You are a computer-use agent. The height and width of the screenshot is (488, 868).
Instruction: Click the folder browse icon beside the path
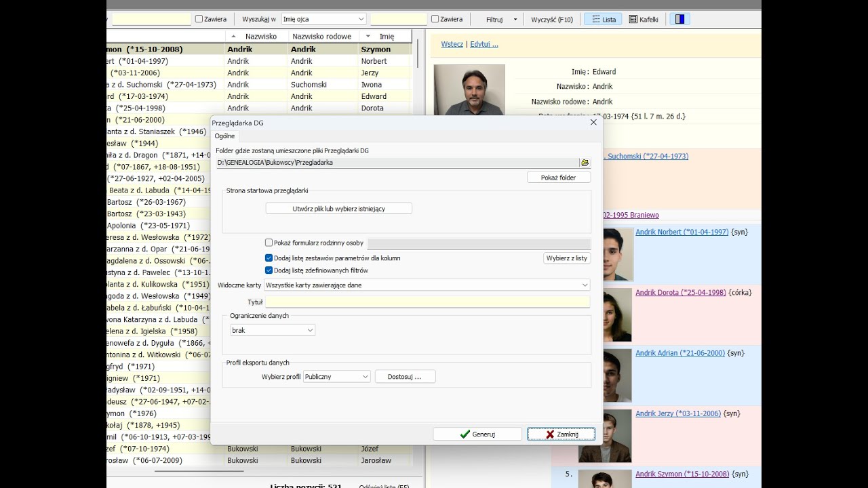[585, 163]
